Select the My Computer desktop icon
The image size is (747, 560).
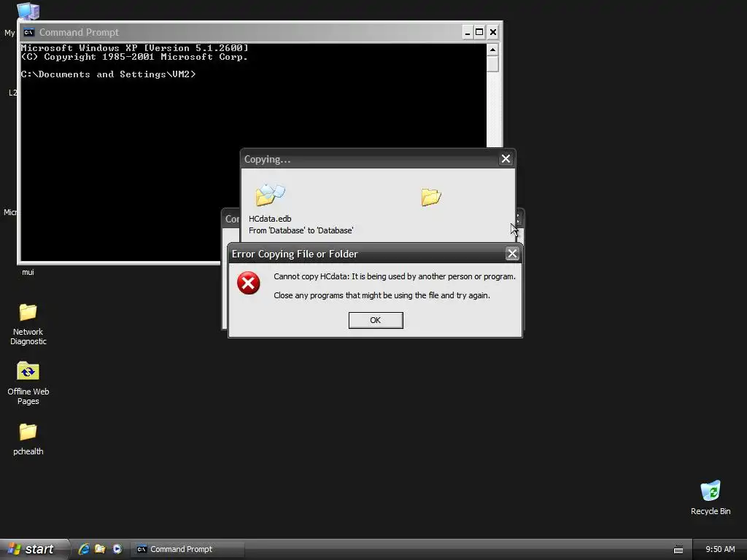[28, 10]
